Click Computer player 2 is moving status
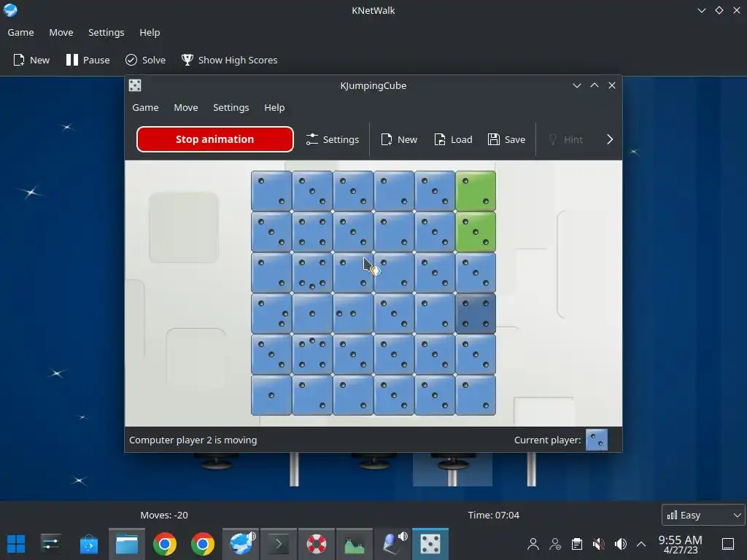This screenshot has width=747, height=560. (193, 440)
